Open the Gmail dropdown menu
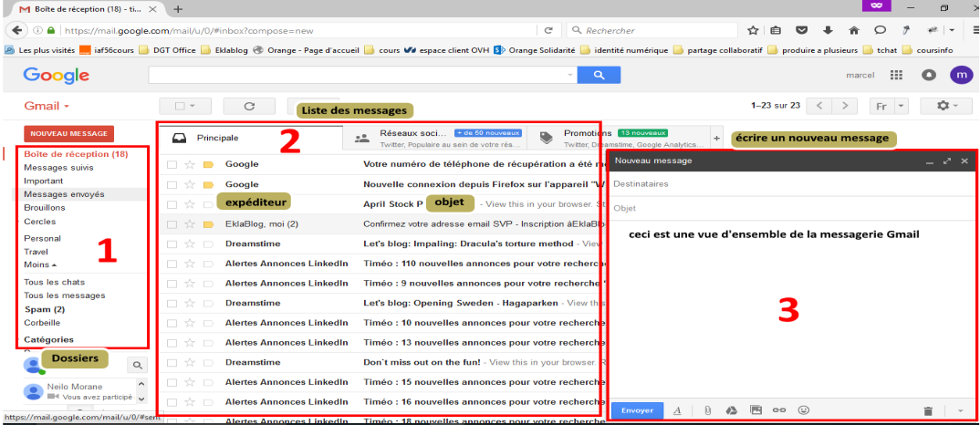Viewport: 980px width, 425px height. point(47,106)
